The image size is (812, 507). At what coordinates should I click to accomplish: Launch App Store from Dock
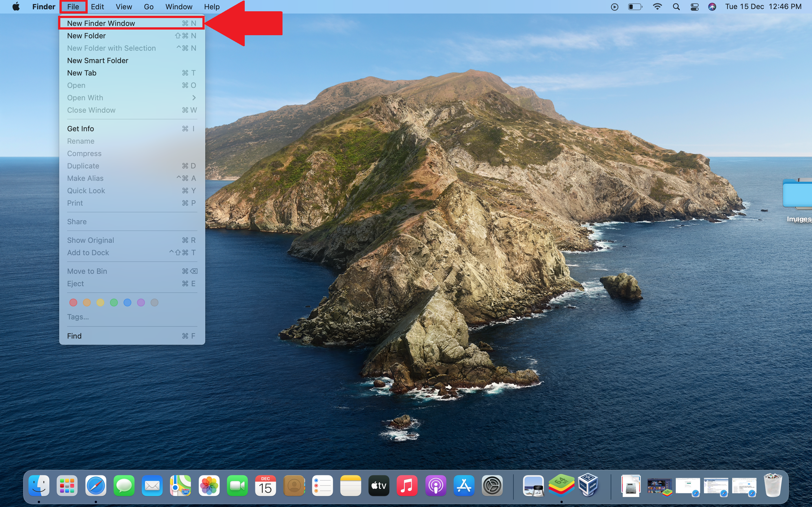[464, 486]
